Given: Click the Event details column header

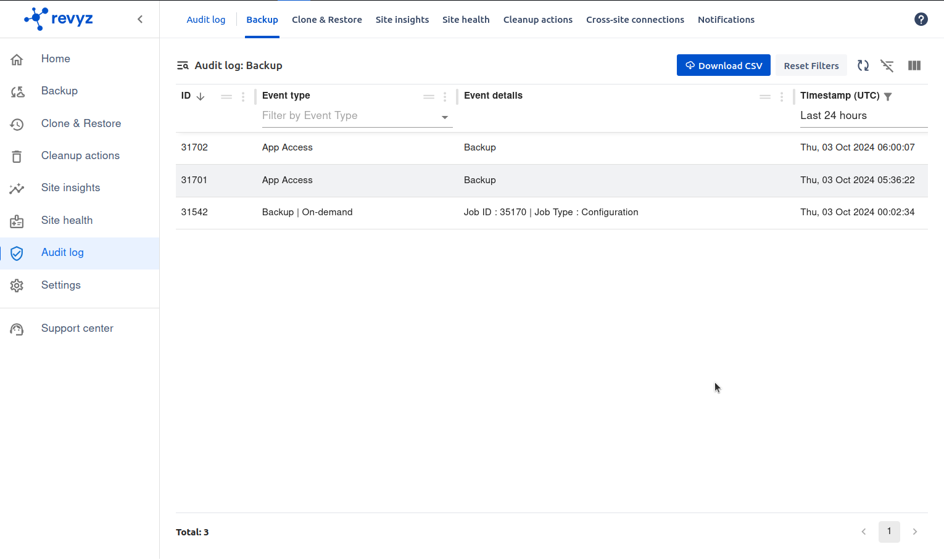Looking at the screenshot, I should [493, 96].
